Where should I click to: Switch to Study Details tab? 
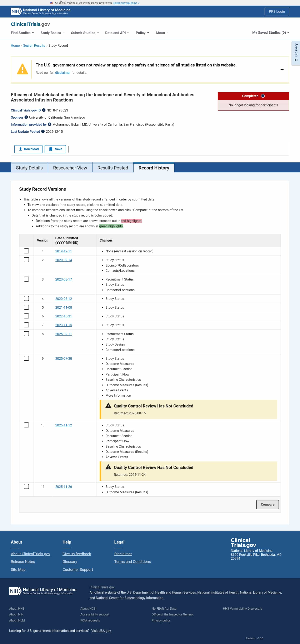[29, 168]
